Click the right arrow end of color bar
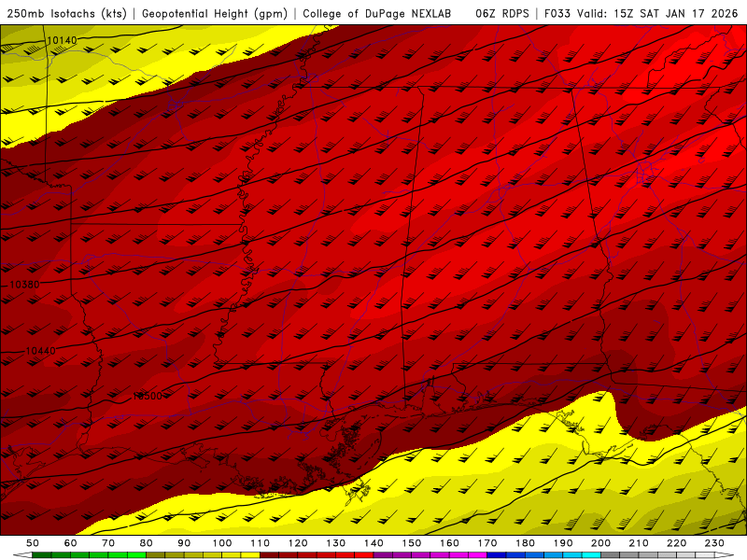Image resolution: width=747 pixels, height=560 pixels. (x=725, y=555)
